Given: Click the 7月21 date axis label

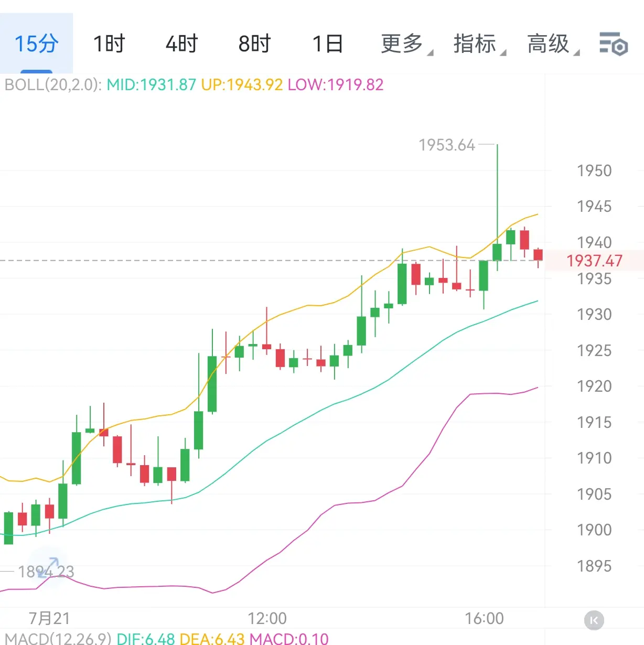Looking at the screenshot, I should point(49,618).
